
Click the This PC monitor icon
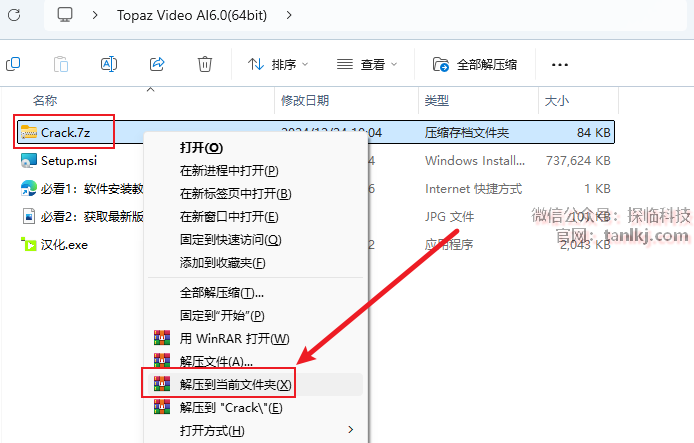(65, 15)
